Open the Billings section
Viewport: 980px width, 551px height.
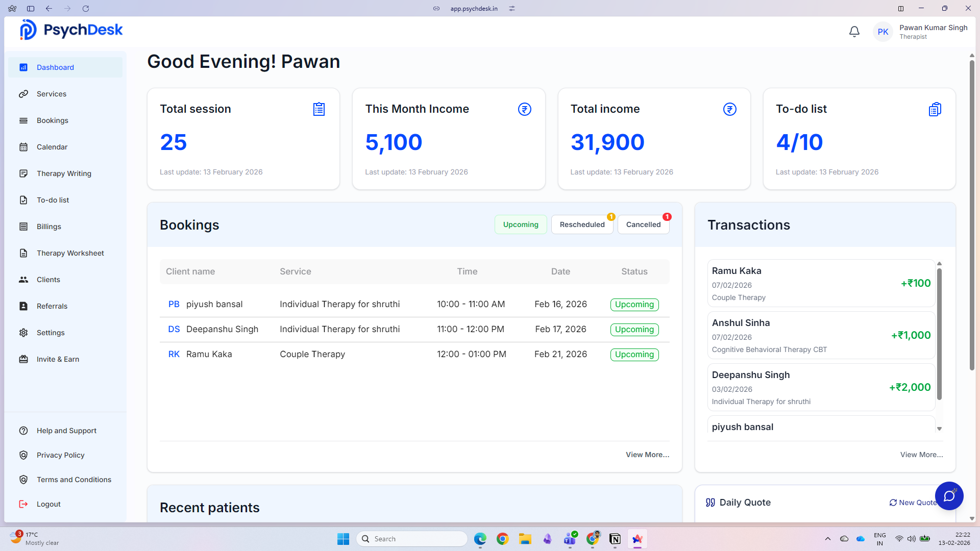pos(48,227)
